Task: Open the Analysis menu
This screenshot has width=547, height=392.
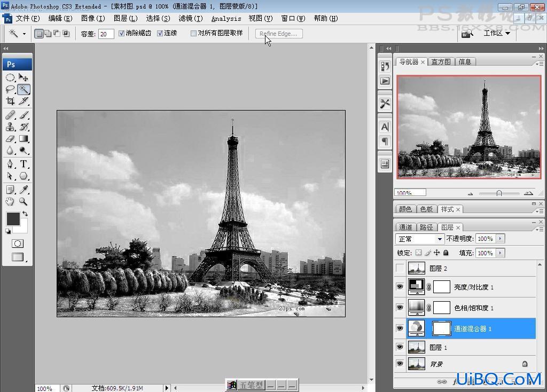Action: [x=226, y=19]
